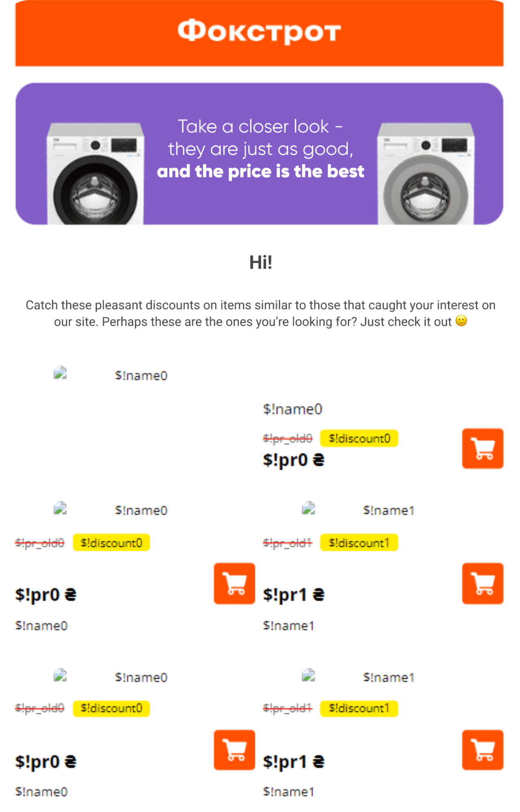Click the $!discount0 badge in the bottom-left card
The image size is (520, 812).
(112, 708)
